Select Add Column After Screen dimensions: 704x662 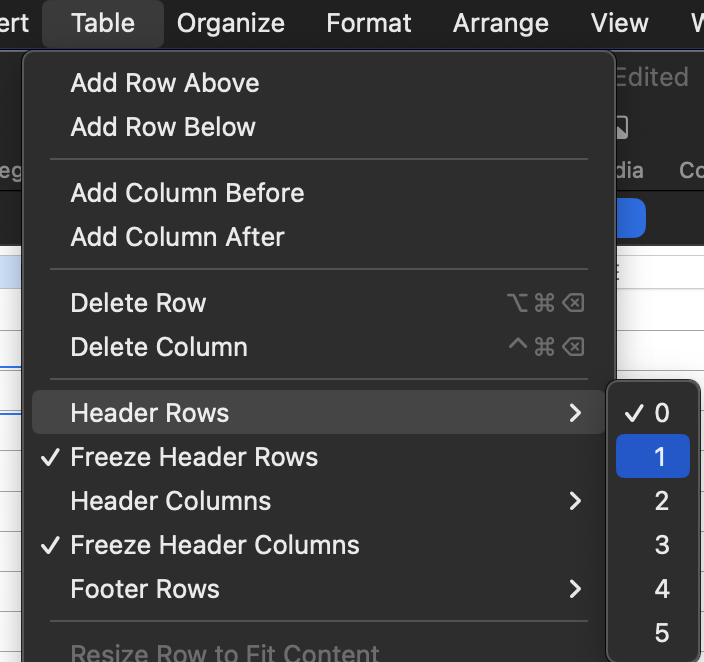click(177, 237)
